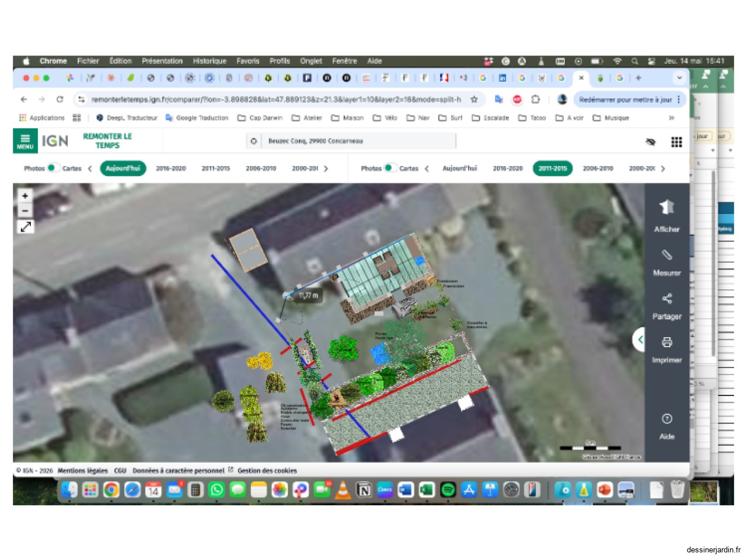Select 2016-2020 in the right timeline

[x=508, y=168]
